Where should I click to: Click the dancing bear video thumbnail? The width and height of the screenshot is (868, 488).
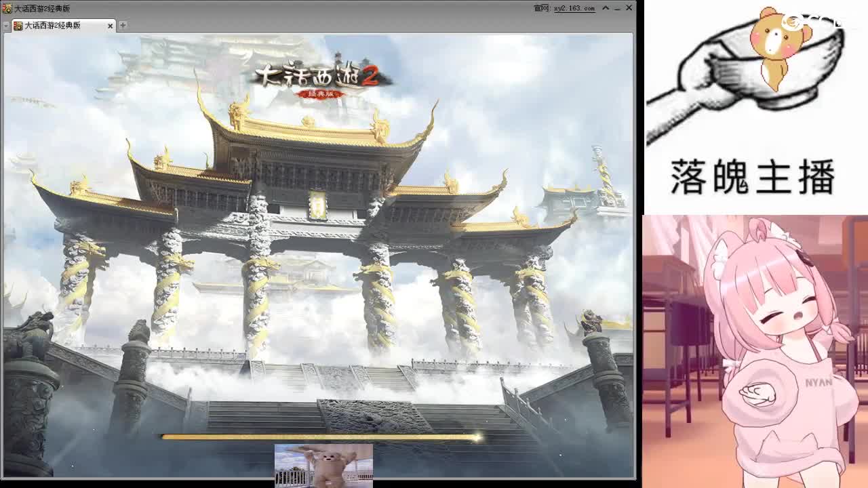point(323,466)
